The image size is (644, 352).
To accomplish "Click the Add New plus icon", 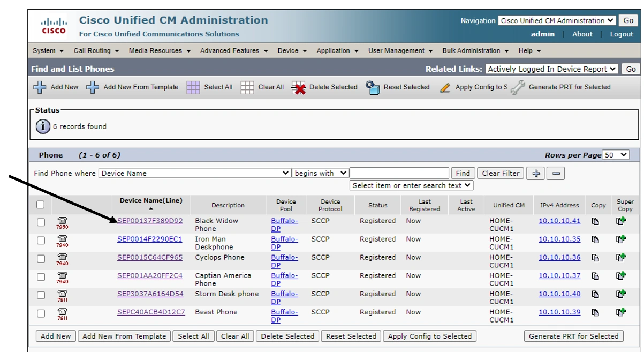I will point(40,87).
